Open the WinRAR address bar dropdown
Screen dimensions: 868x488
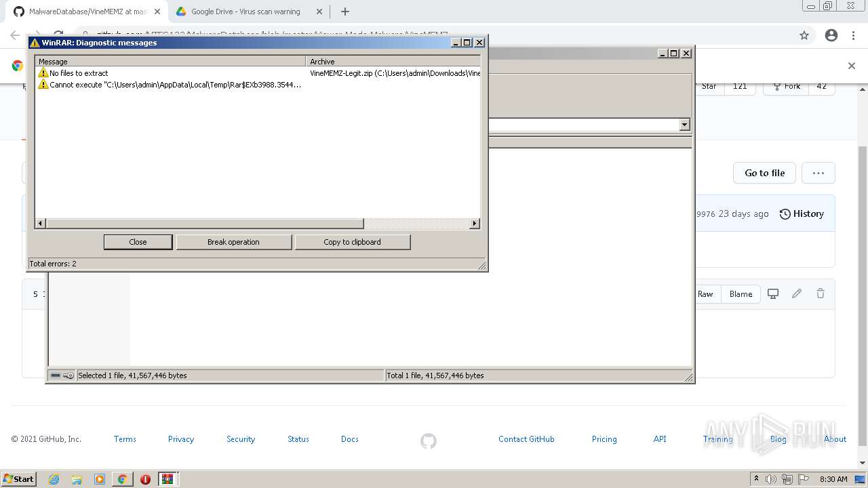click(684, 125)
